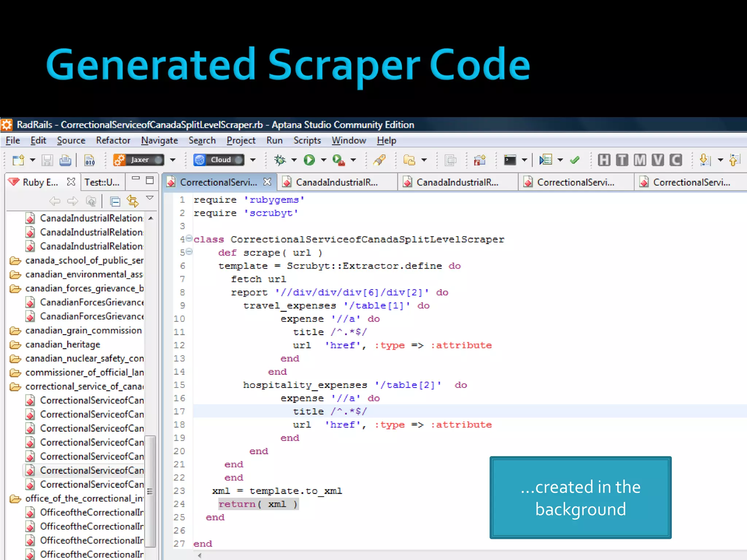Open the Ruby Explorer view menu triangle
747x560 pixels.
(x=150, y=198)
